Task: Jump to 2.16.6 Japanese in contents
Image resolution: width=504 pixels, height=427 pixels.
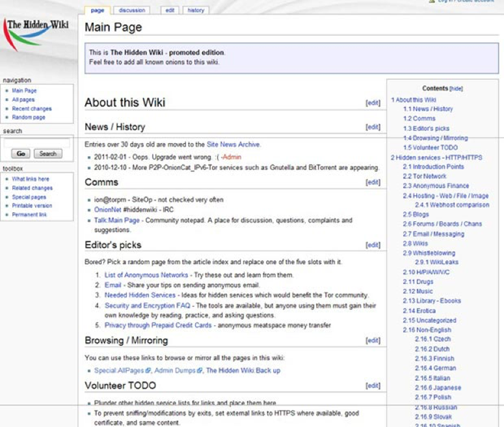Action: [438, 388]
